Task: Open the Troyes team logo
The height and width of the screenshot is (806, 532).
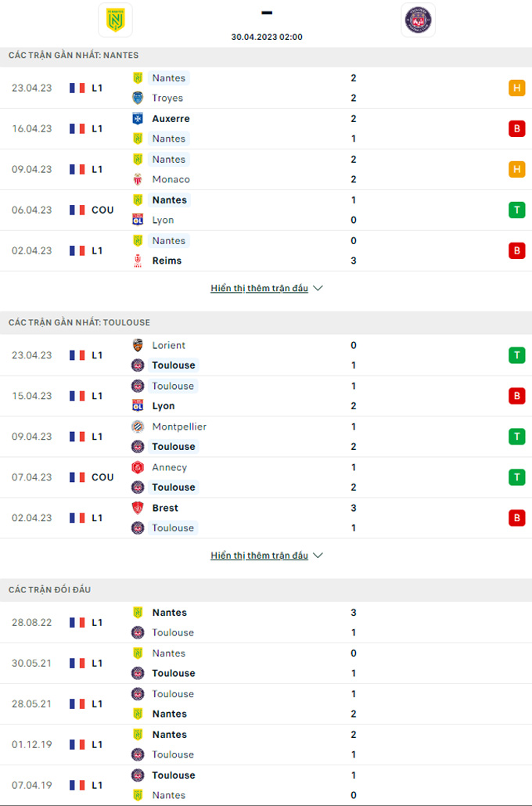Action: tap(138, 98)
